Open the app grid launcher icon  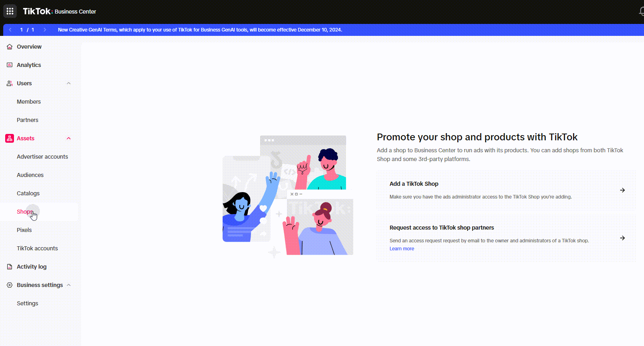[10, 11]
